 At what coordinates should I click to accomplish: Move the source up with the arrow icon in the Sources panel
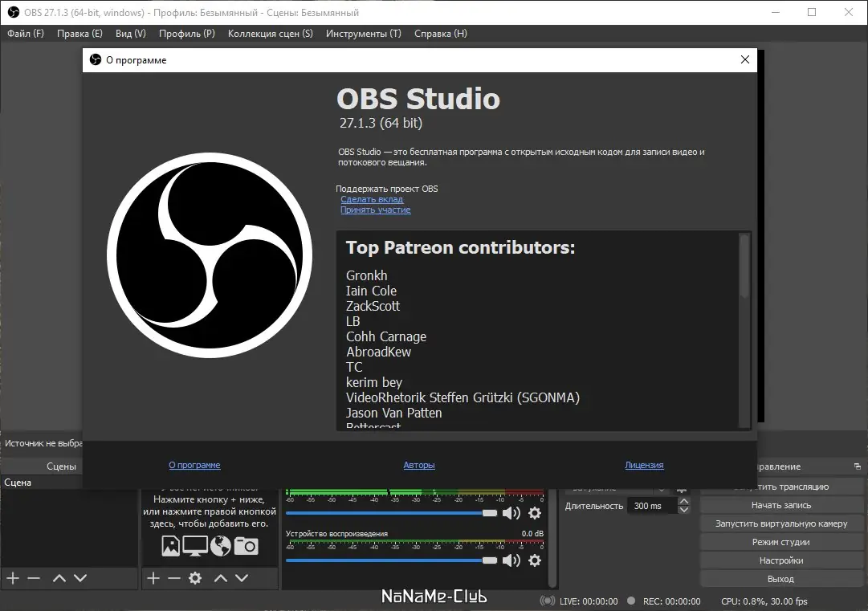click(221, 578)
